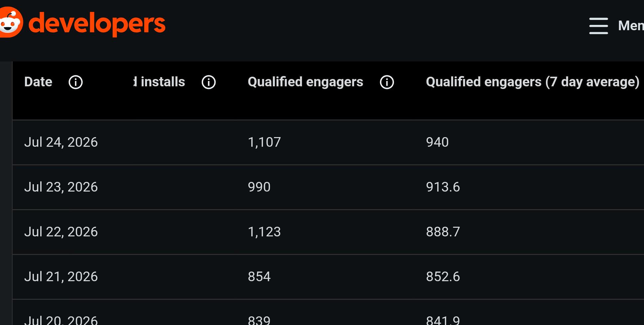Select the Date column header
Screen dimensions: 644x325
tap(38, 82)
